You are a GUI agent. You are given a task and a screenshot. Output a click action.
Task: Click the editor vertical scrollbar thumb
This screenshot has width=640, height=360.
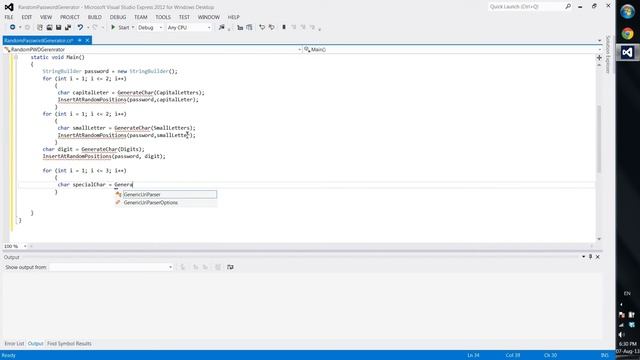599,139
